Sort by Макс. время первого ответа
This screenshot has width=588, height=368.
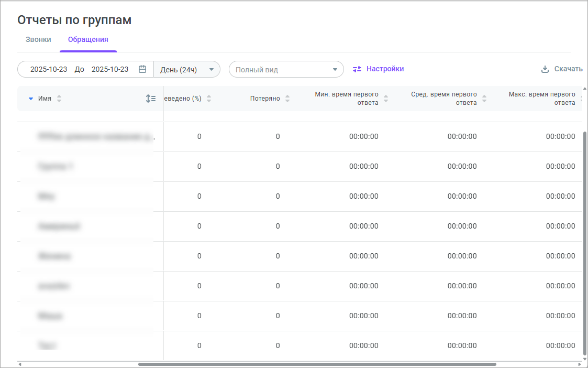pos(581,99)
